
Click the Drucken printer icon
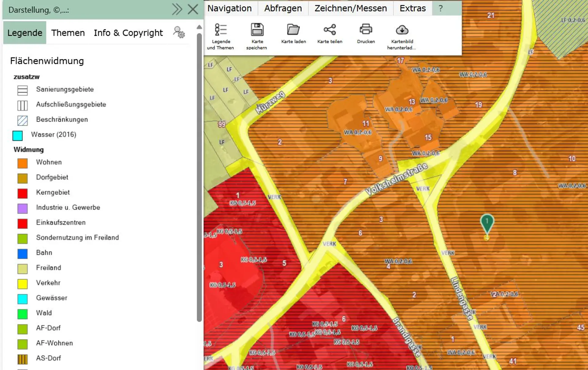pos(366,30)
